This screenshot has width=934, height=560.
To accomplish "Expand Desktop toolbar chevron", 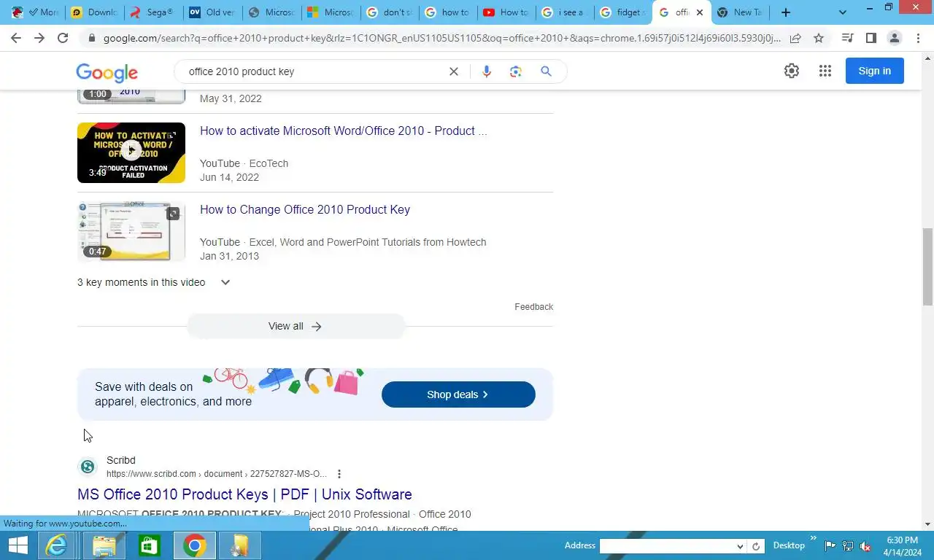I will point(813,538).
